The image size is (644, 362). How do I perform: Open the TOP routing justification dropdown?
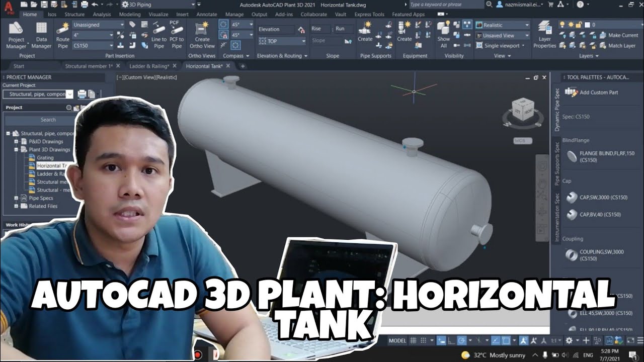point(282,41)
